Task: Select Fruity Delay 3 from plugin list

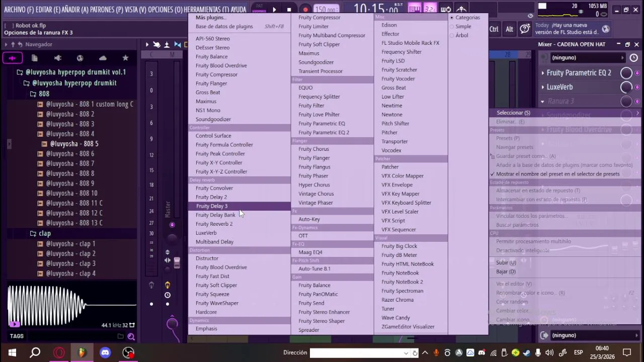Action: click(239, 206)
